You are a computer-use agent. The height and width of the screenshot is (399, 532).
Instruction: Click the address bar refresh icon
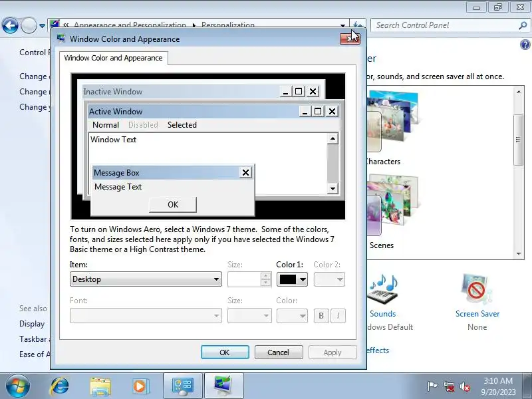pos(358,25)
